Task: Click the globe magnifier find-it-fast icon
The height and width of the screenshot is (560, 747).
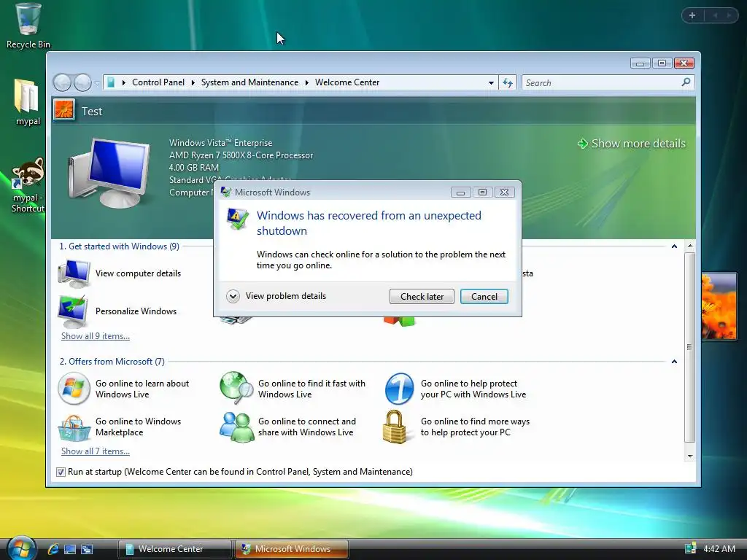Action: click(236, 388)
